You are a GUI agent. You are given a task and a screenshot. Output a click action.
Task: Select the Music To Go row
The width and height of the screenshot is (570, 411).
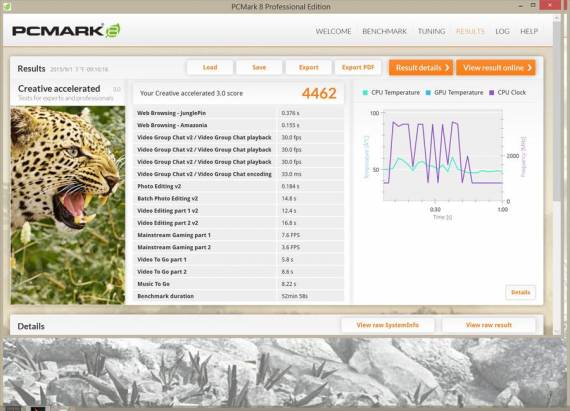pyautogui.click(x=239, y=284)
